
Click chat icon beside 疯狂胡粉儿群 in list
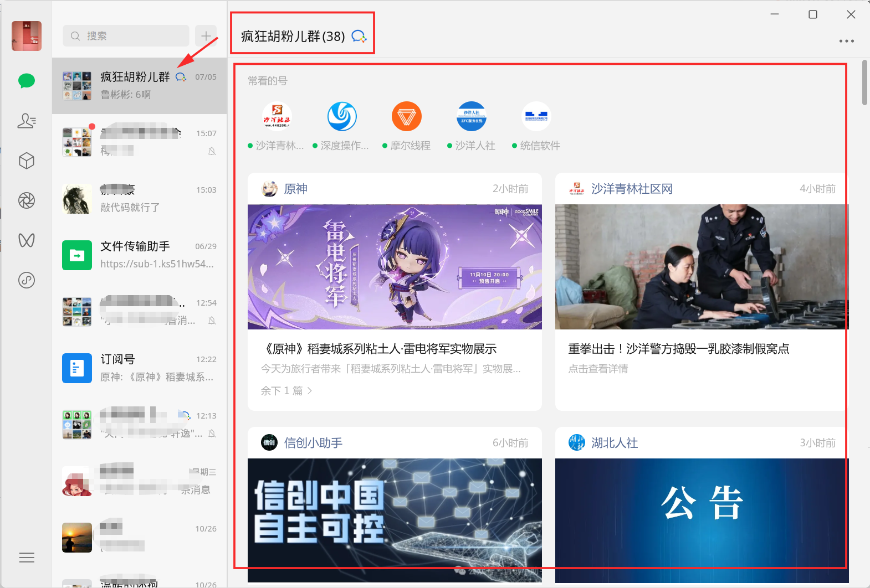coord(181,77)
